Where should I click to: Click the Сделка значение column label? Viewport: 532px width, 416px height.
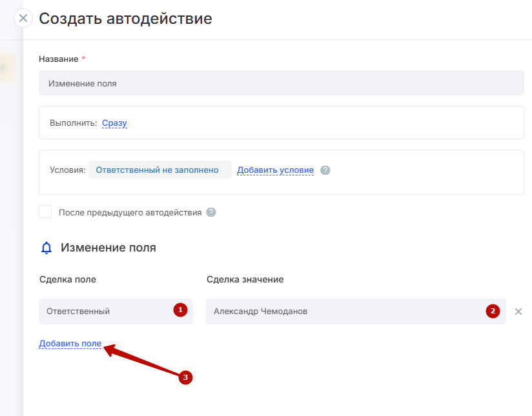click(x=245, y=279)
